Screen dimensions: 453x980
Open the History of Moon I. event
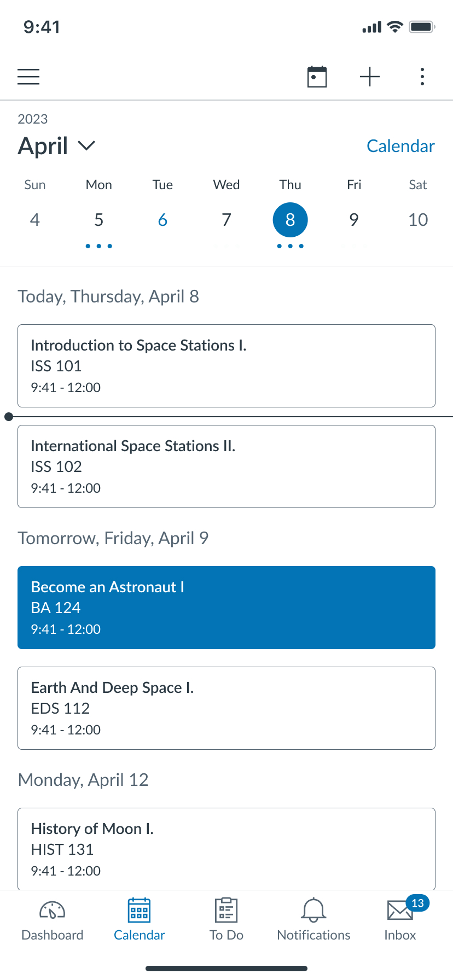pos(226,848)
